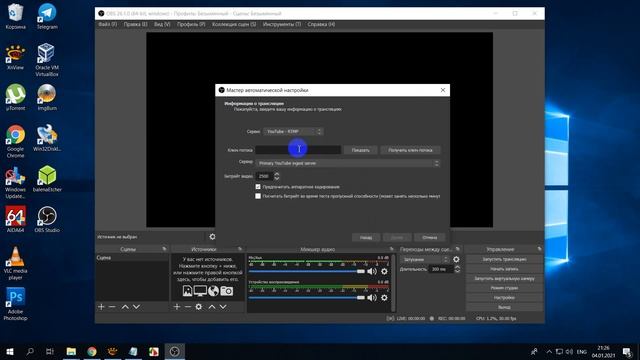Open the Windows Start menu
Screen dimensions: 640x360
pos(10,351)
